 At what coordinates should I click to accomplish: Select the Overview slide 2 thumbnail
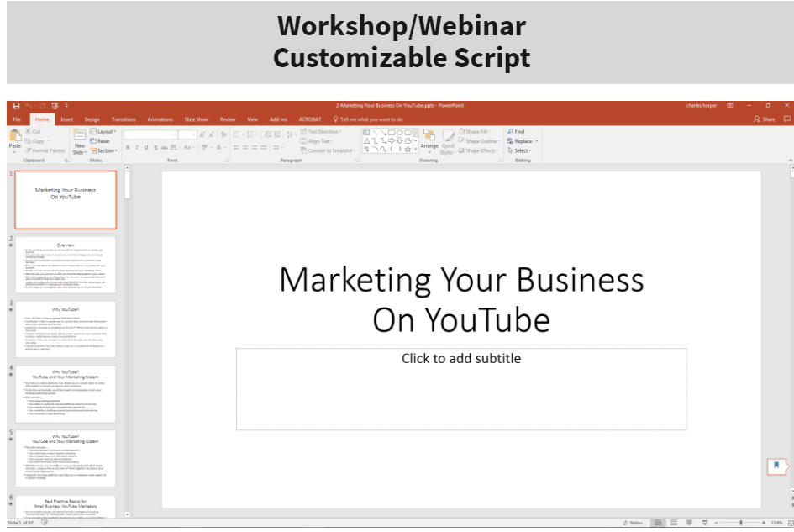66,265
